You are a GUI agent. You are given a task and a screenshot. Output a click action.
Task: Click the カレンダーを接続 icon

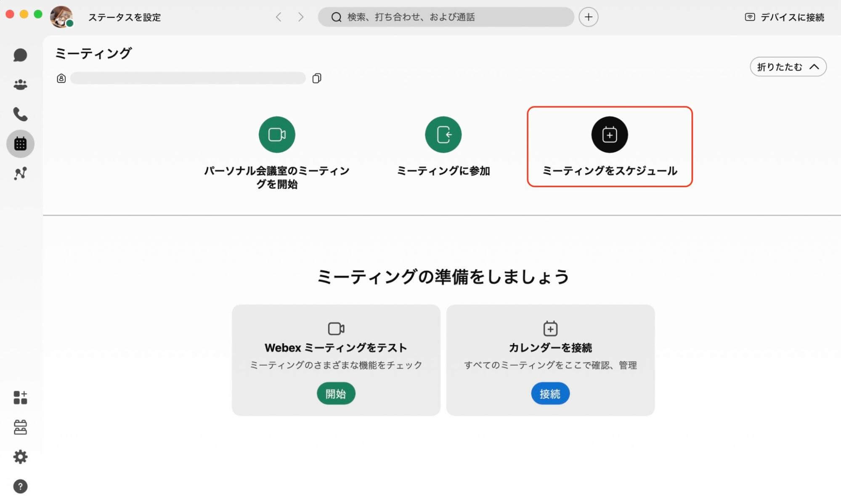(549, 329)
